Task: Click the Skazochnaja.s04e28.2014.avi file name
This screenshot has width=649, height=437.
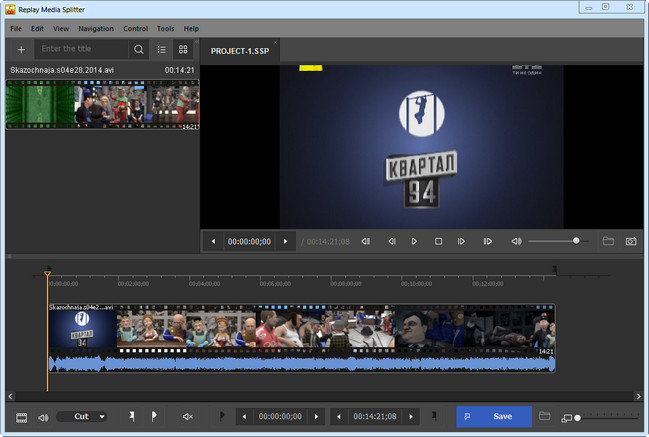Action: click(x=62, y=70)
